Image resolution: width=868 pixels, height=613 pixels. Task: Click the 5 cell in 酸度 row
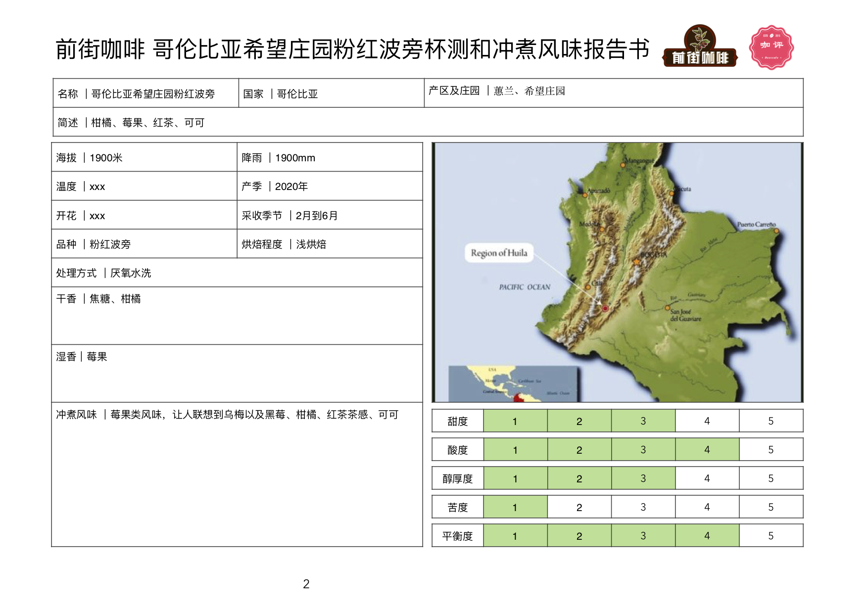click(771, 450)
